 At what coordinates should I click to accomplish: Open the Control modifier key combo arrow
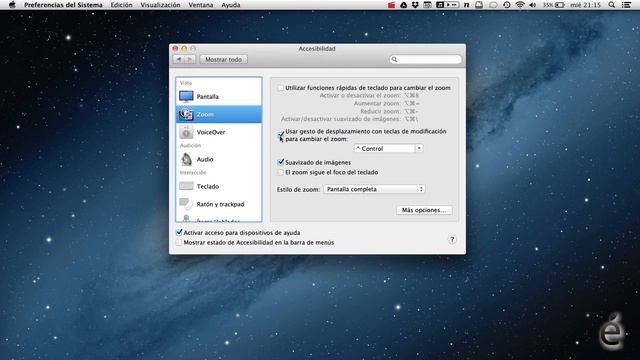pos(419,149)
